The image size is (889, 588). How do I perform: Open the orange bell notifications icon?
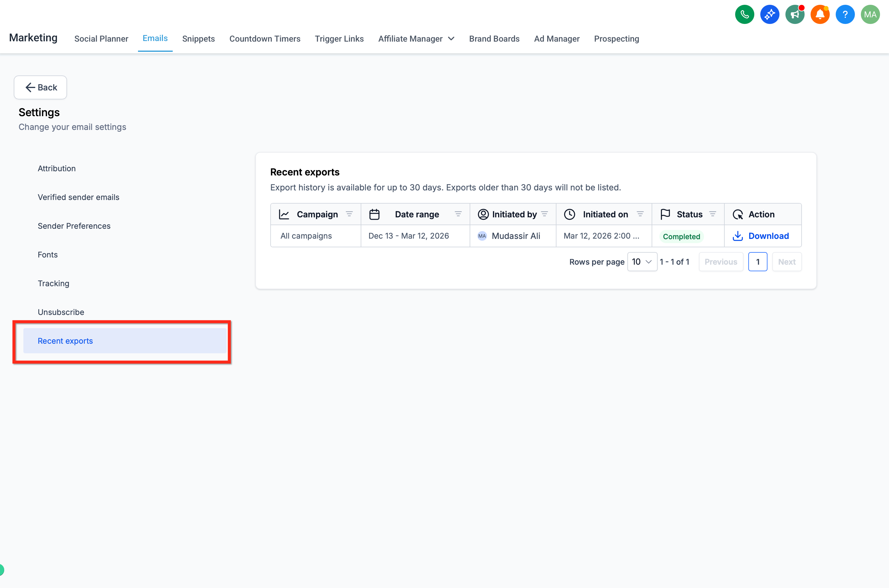coord(820,15)
